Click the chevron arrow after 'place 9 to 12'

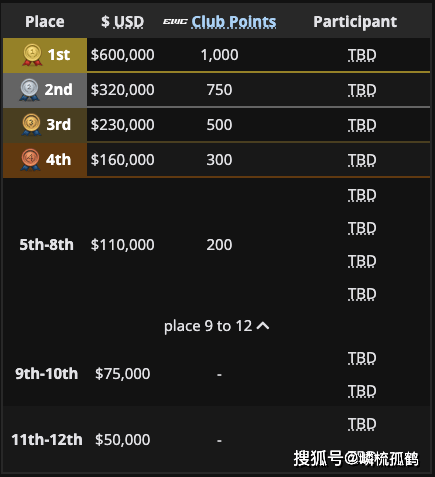[x=263, y=326]
